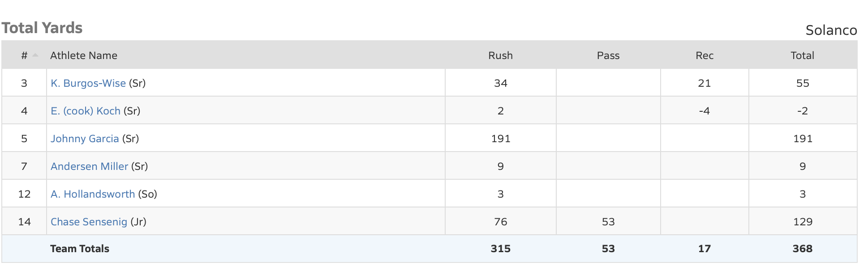Select the A. Hollandsworth link
This screenshot has height=279, width=868.
[93, 194]
